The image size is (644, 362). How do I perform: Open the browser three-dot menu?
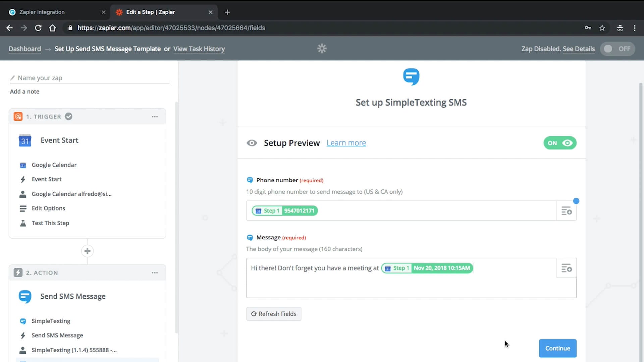tap(634, 28)
